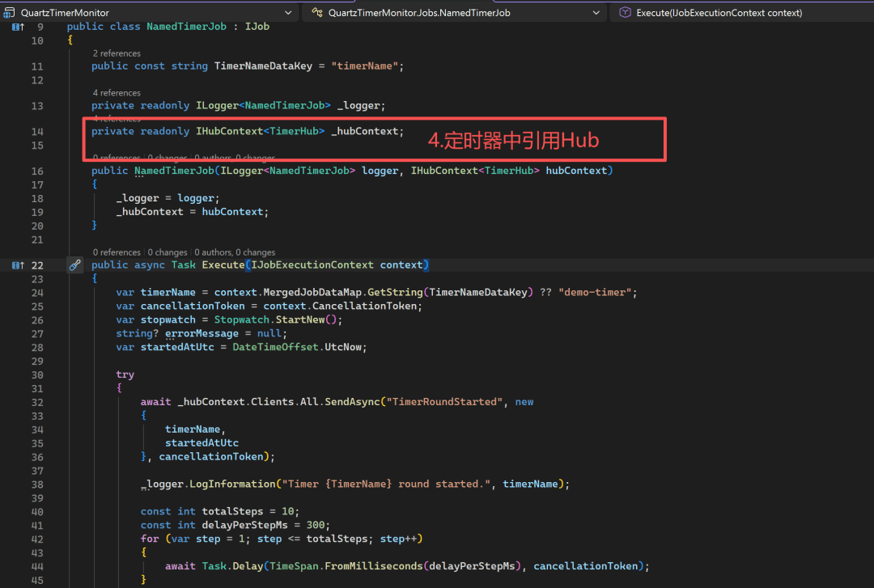Open "0 references" CodeLens above Execute method
The height and width of the screenshot is (588, 874).
pos(117,252)
